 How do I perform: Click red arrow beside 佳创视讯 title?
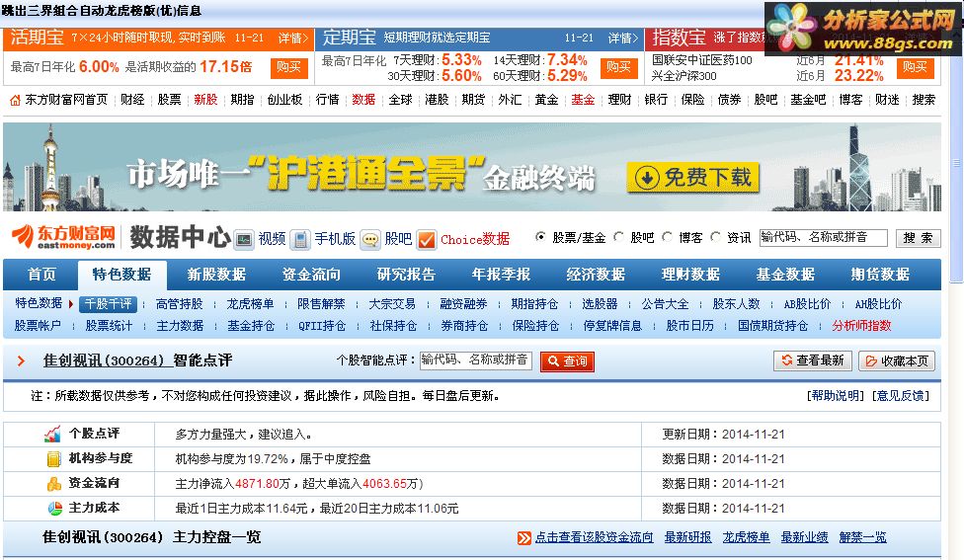click(x=21, y=360)
